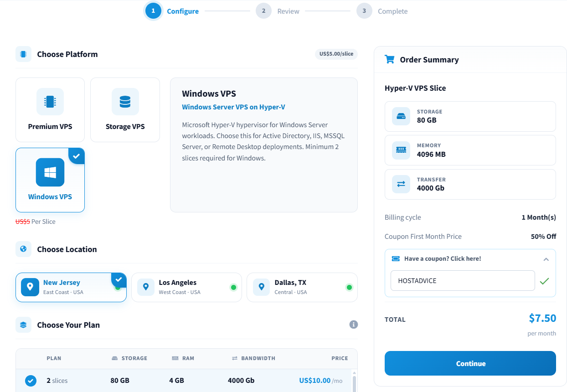567x392 pixels.
Task: Click the Premium VPS chip icon
Action: pyautogui.click(x=50, y=101)
